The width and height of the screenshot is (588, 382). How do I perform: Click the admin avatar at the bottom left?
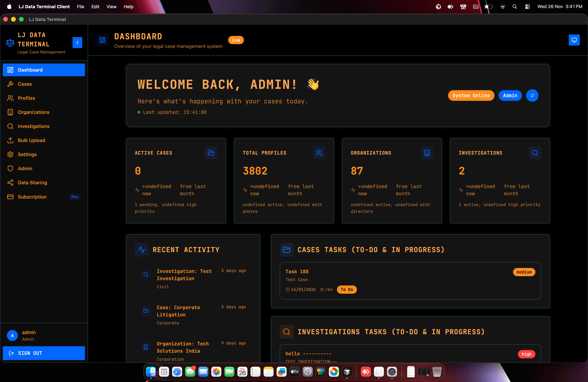click(12, 335)
